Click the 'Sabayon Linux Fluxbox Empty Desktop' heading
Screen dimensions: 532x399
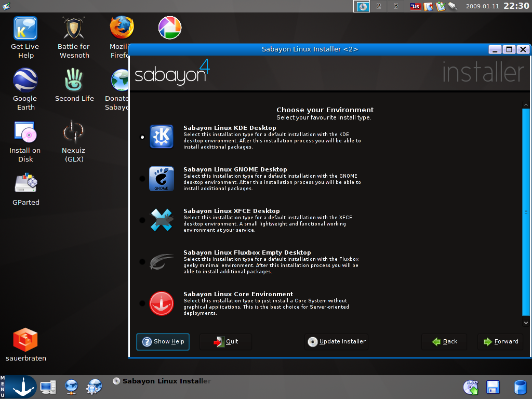click(247, 252)
